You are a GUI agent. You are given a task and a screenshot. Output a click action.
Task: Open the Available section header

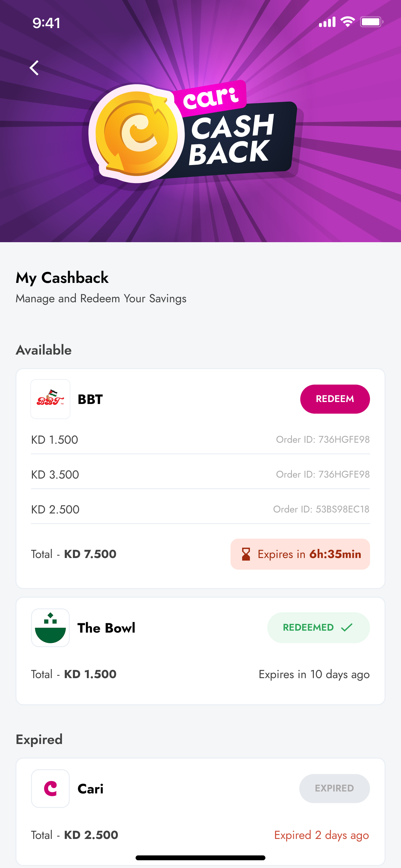(43, 350)
